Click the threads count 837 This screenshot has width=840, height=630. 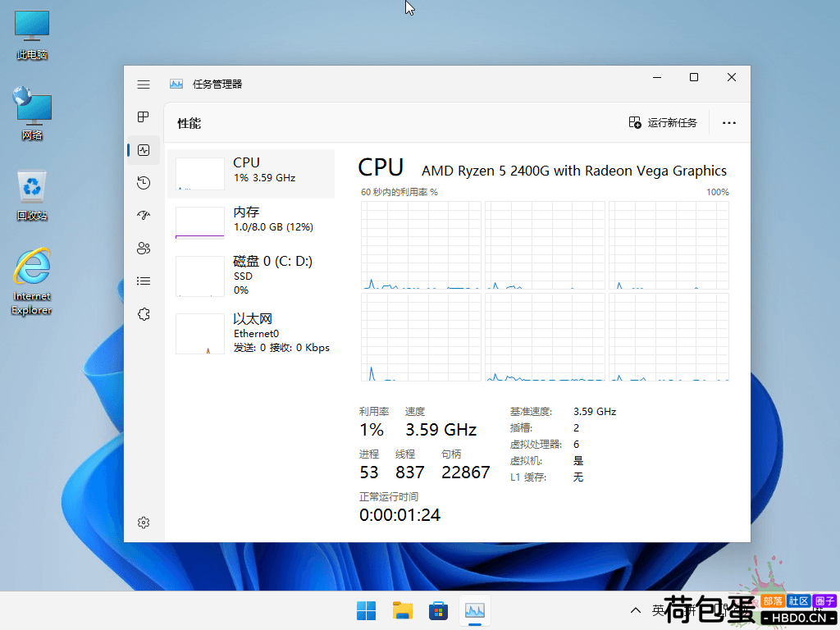pyautogui.click(x=410, y=472)
